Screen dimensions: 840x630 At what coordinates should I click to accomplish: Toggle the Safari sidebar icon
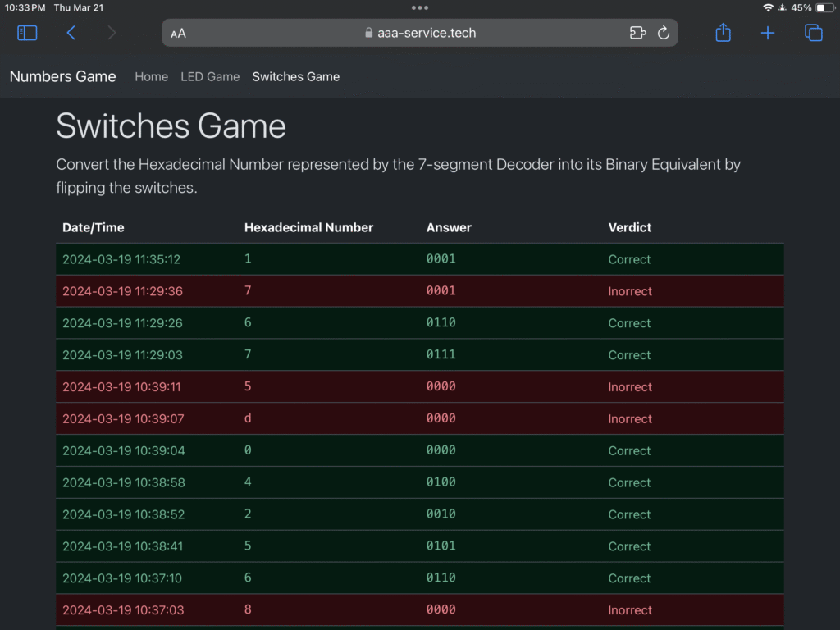(x=27, y=33)
